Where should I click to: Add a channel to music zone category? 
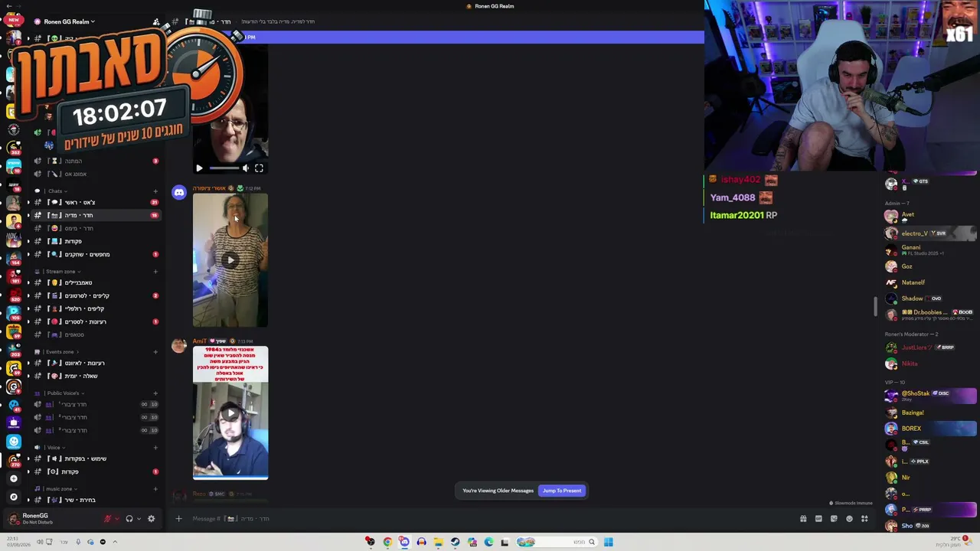155,489
